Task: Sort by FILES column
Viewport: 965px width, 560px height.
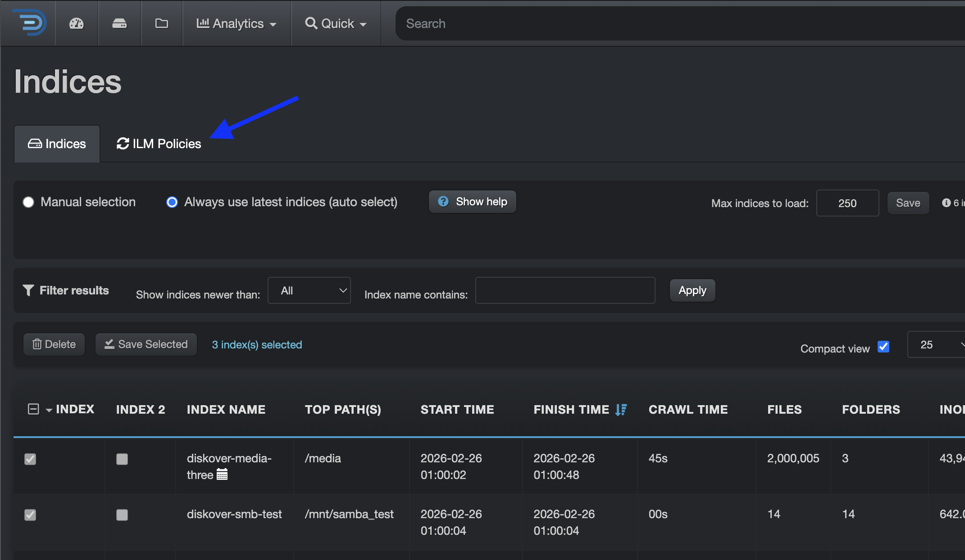Action: [x=784, y=410]
